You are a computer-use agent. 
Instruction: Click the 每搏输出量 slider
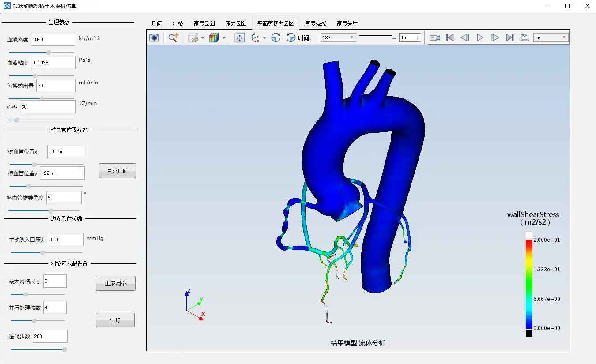pyautogui.click(x=41, y=98)
